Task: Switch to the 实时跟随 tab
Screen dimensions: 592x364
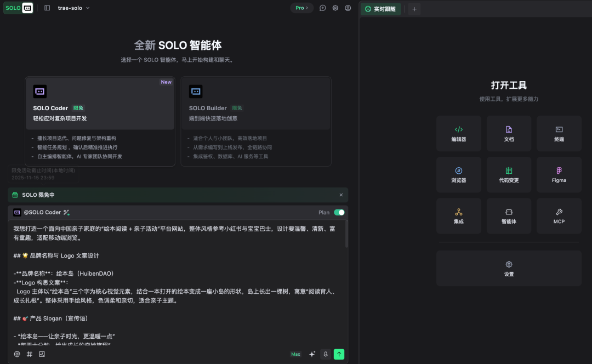Action: 380,9
